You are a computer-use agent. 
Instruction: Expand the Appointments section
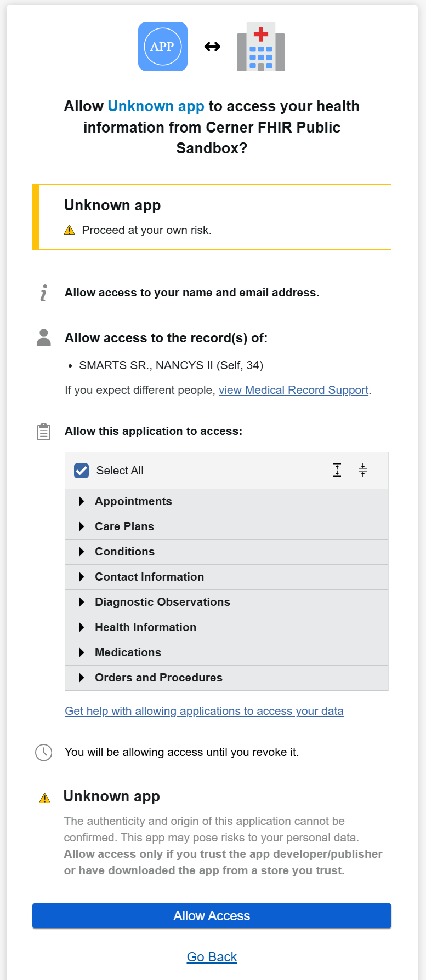(x=226, y=501)
